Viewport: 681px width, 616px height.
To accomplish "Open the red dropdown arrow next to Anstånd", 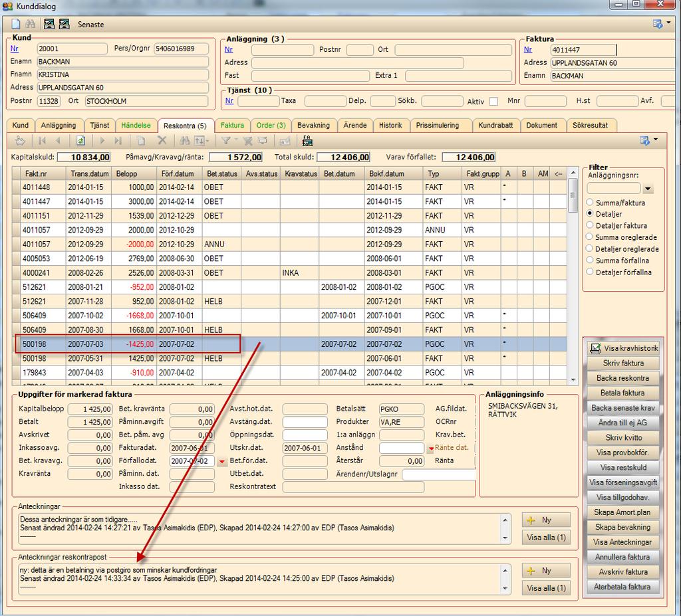I will pyautogui.click(x=431, y=449).
